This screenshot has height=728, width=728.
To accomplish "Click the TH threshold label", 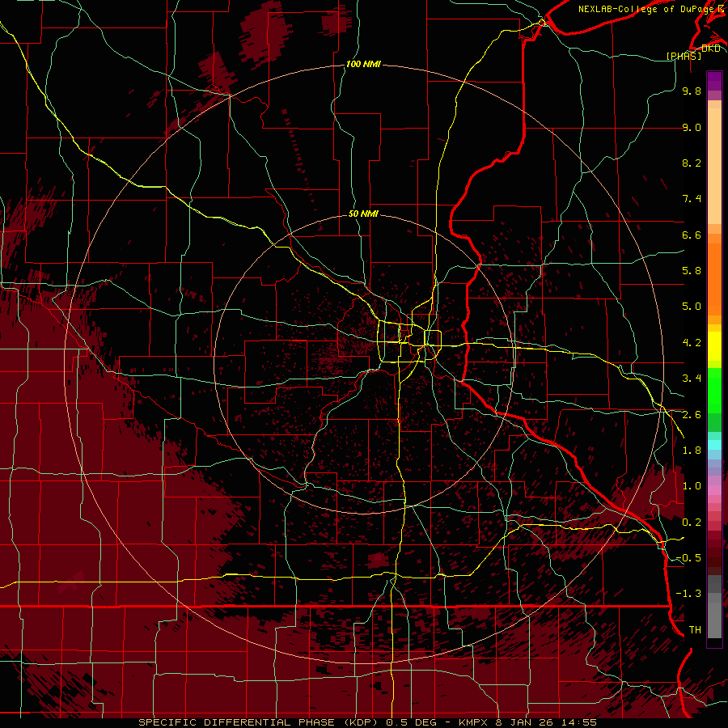I will point(695,630).
